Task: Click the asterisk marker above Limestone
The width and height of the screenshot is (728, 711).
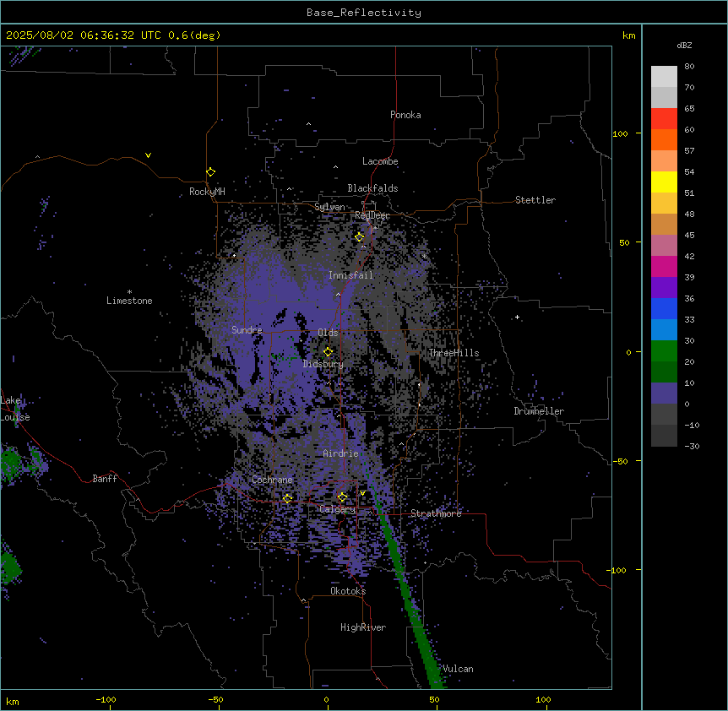Action: 129,292
